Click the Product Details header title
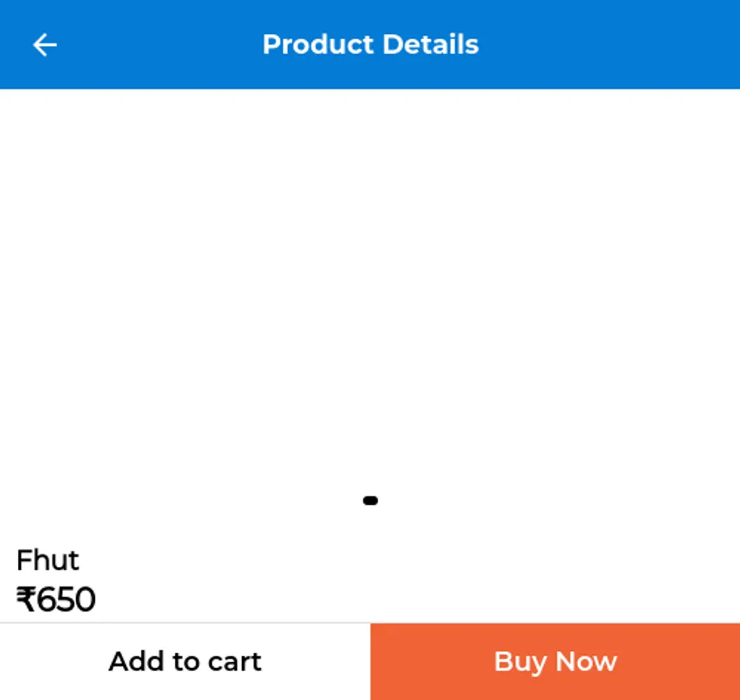The width and height of the screenshot is (740, 700). point(370,44)
